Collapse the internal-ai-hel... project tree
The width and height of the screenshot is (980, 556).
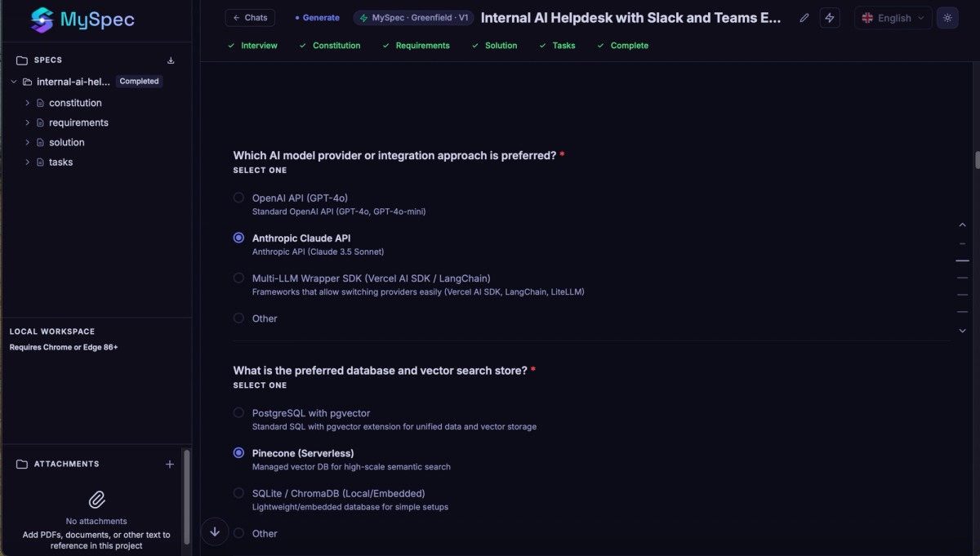pyautogui.click(x=14, y=82)
